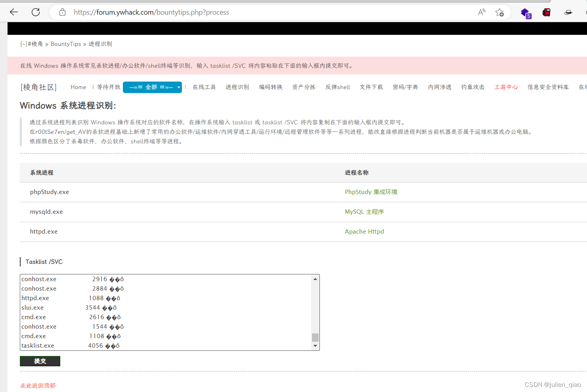Viewport: 587px width, 392px height.
Task: Click the textarea scrollbar up arrow
Action: pos(315,279)
